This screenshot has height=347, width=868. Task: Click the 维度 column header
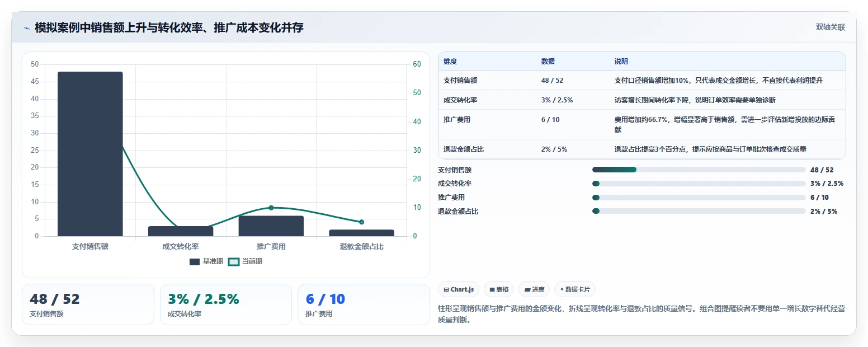[450, 62]
